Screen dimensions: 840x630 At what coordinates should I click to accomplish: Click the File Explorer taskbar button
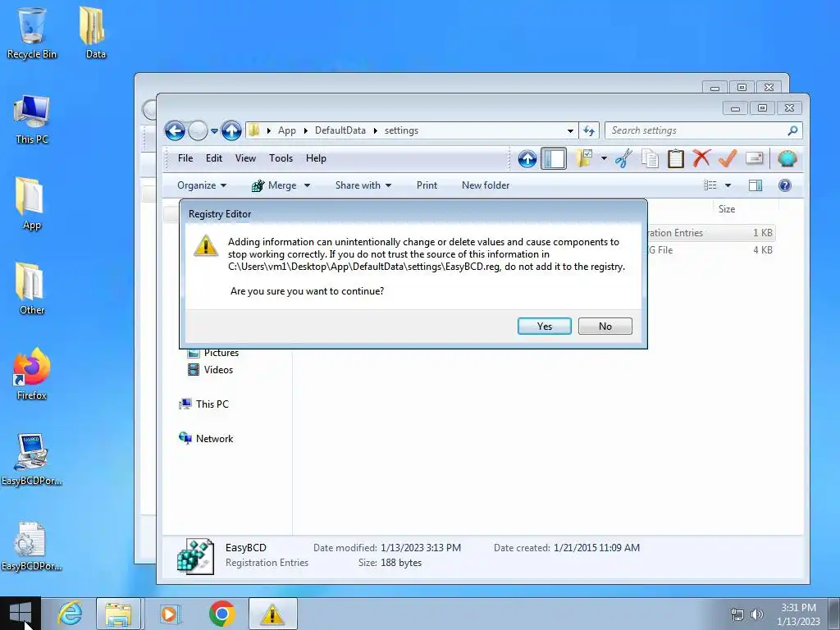(118, 614)
